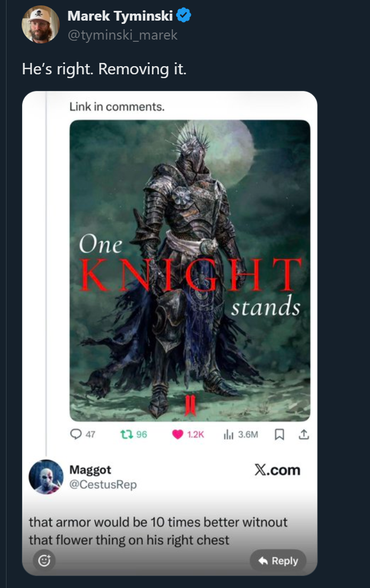Click the share upload icon
This screenshot has width=370, height=588.
coord(304,434)
